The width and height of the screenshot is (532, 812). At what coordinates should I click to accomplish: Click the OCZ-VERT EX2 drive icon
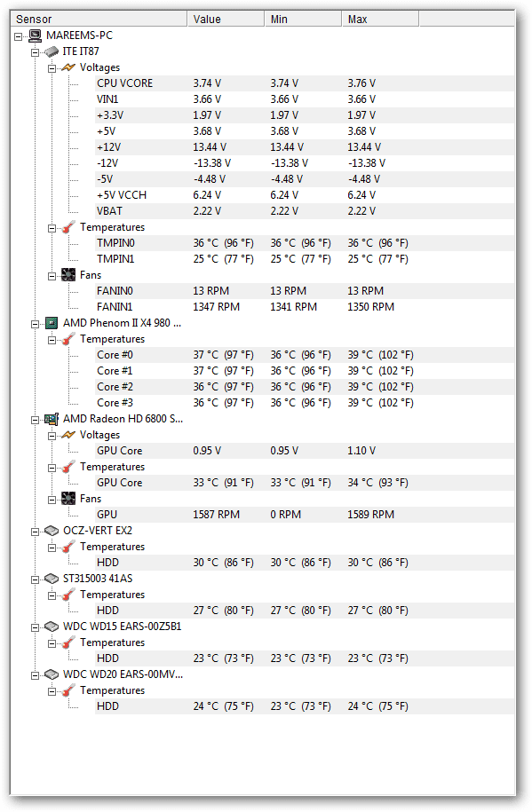pos(52,531)
